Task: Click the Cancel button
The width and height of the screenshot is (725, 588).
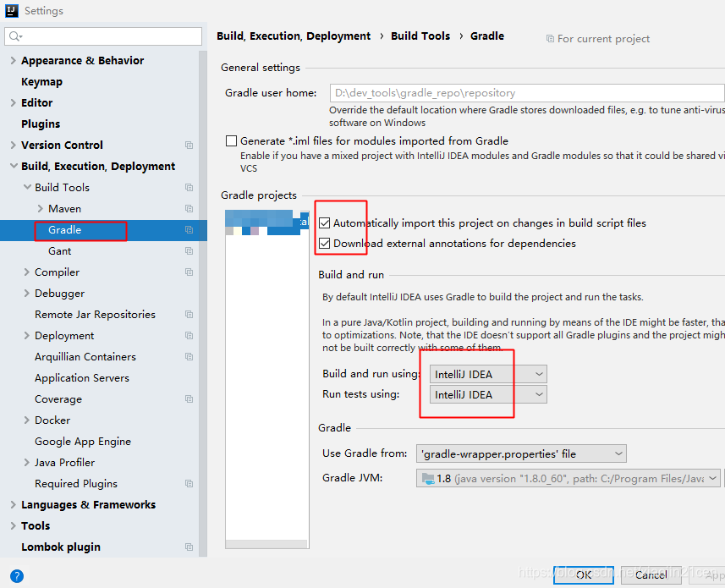Action: [x=651, y=574]
